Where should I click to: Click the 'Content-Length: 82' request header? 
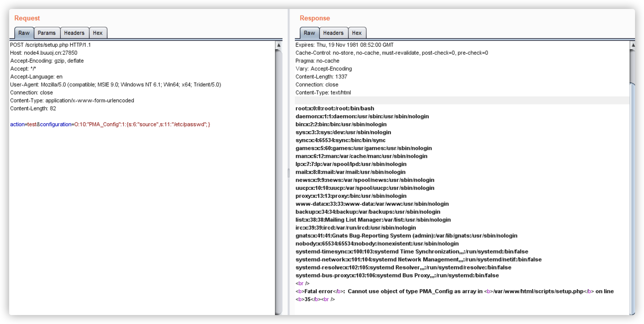[33, 109]
